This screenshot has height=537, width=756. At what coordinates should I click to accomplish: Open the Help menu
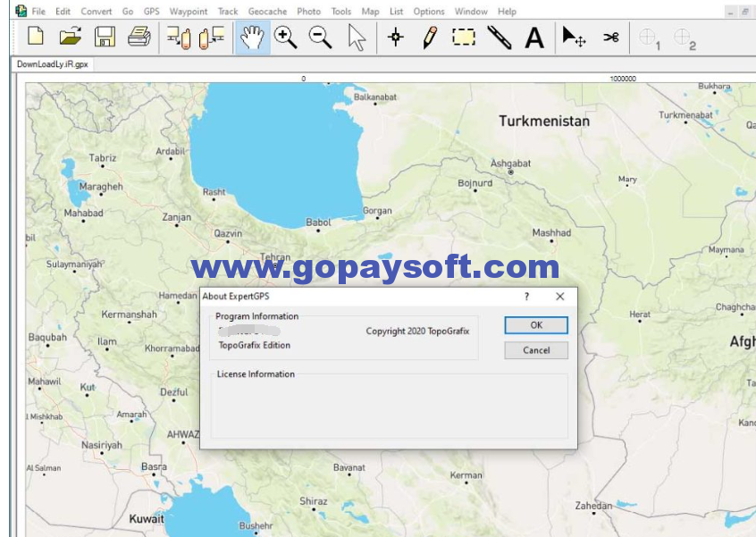pyautogui.click(x=507, y=11)
